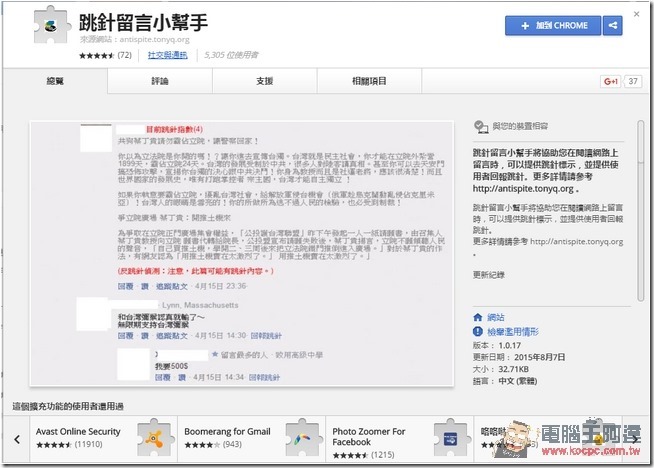This screenshot has width=654, height=468.
Task: Click the 37 count bubble next to G+1
Action: click(633, 81)
